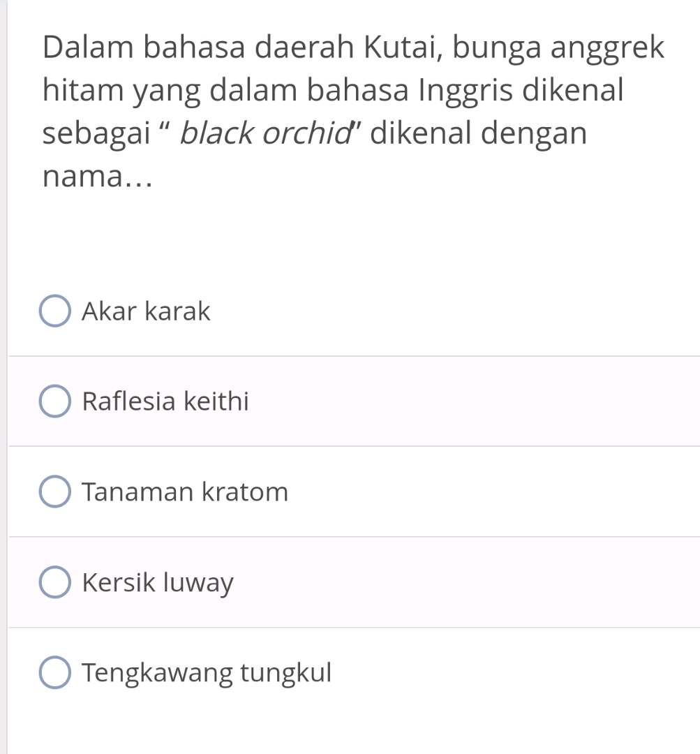Screen dimensions: 700x754
Task: Select the "Tengkawang tungkul" radio button
Action: click(55, 672)
